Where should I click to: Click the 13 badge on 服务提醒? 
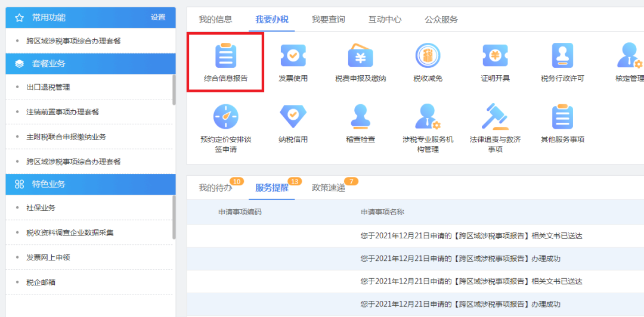click(295, 181)
